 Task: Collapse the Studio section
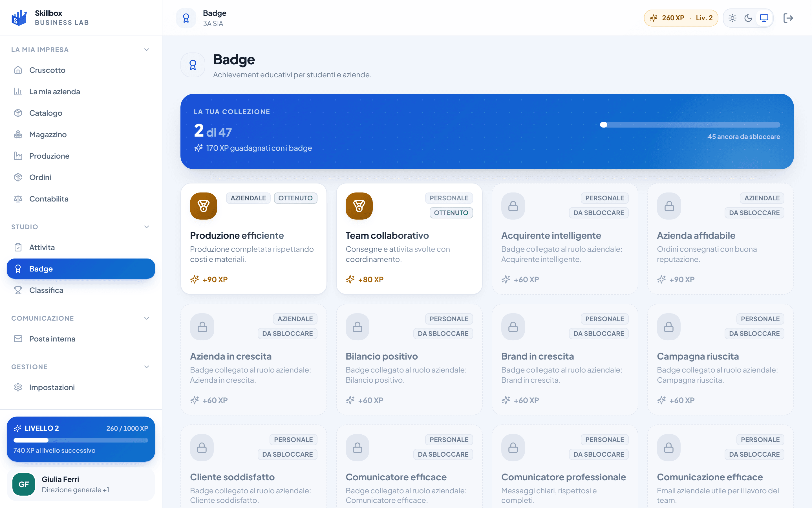coord(147,227)
